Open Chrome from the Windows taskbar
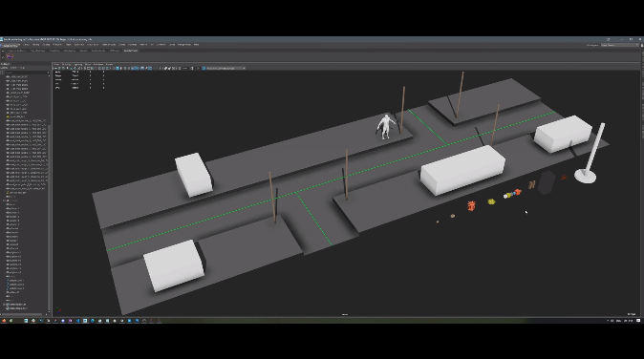 33,321
